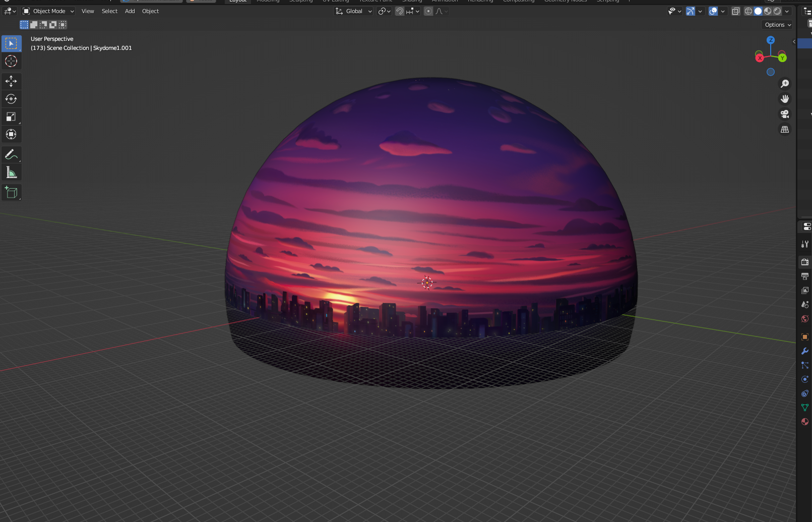Choose the Annotate pencil tool

point(11,154)
